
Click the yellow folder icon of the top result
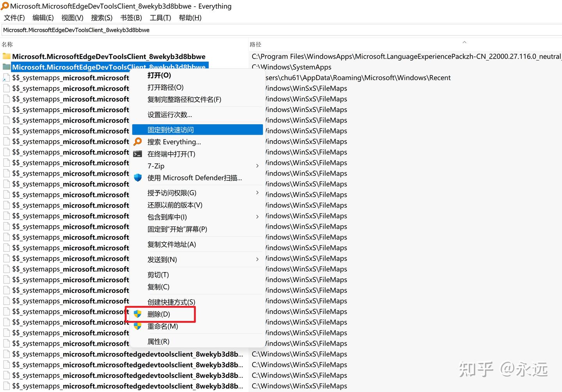click(6, 56)
